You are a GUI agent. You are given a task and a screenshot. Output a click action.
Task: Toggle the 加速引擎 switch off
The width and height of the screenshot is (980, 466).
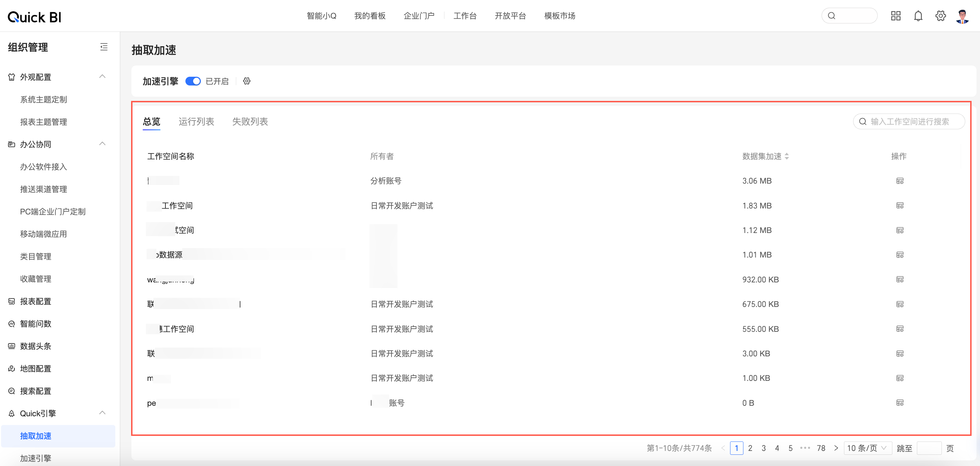(193, 81)
